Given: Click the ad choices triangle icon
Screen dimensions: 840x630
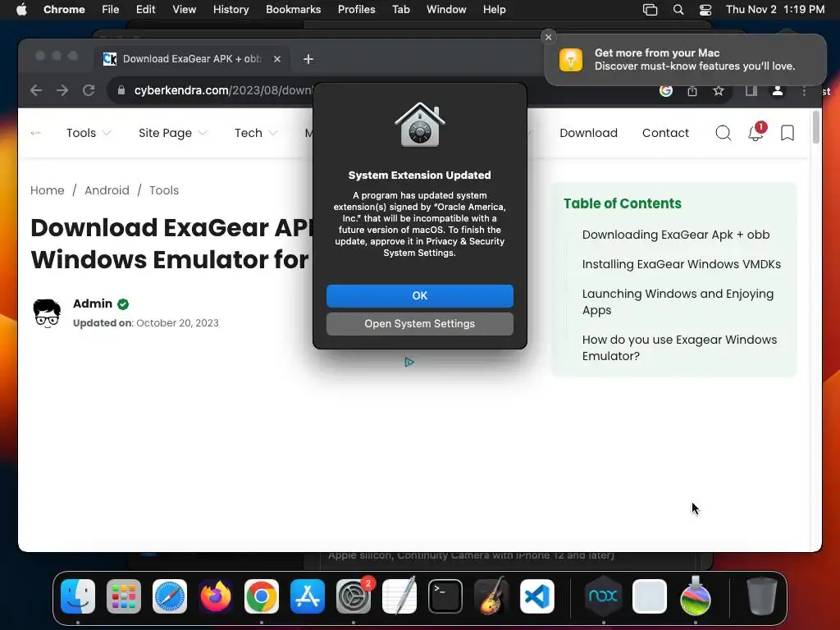Looking at the screenshot, I should pos(409,362).
